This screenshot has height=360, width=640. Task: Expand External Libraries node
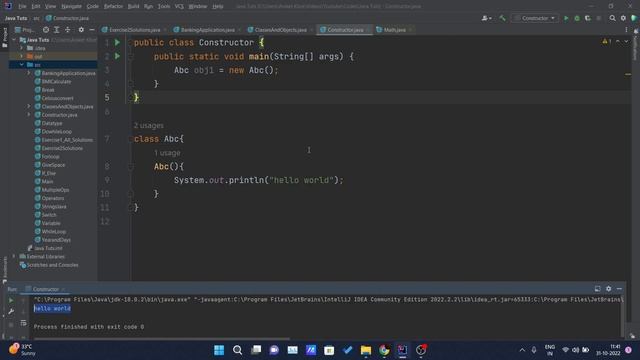click(15, 256)
